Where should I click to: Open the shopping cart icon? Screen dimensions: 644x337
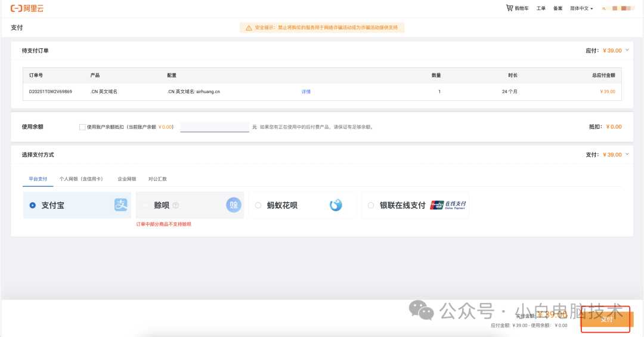pyautogui.click(x=509, y=8)
